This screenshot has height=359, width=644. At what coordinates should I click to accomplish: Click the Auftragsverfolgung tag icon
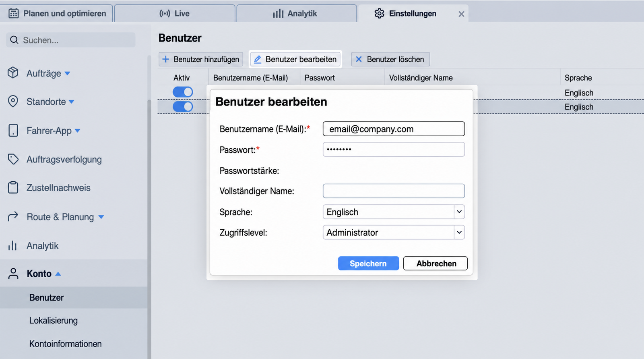[13, 159]
